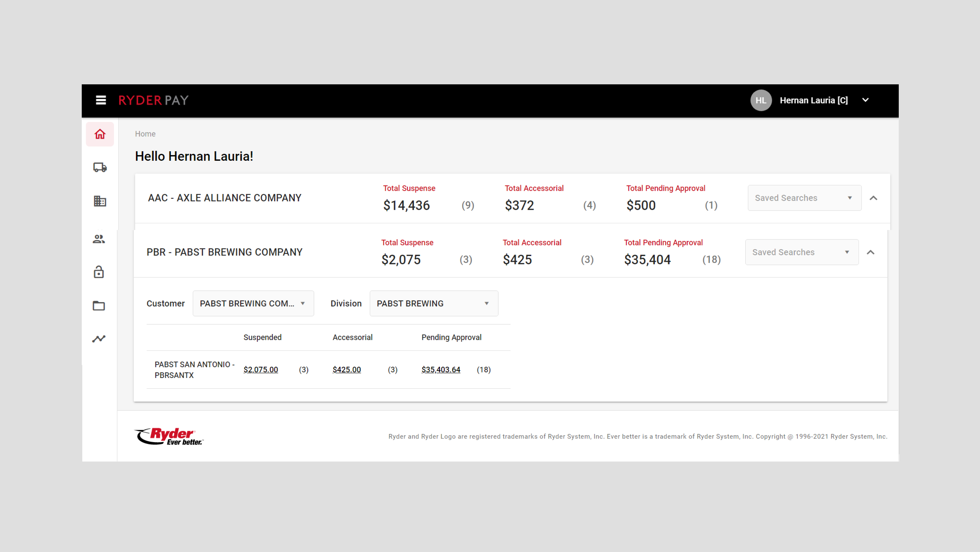Open the Division PABST BREWING dropdown

tap(434, 304)
